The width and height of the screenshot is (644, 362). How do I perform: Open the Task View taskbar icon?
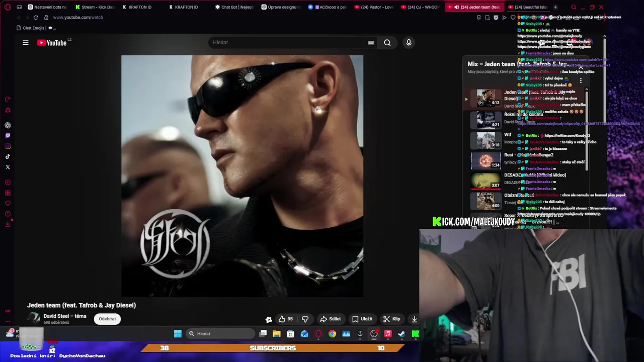point(263,334)
